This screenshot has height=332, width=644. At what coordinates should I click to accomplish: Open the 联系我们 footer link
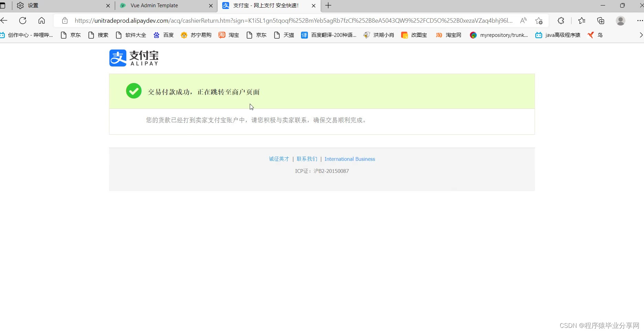[x=307, y=159]
